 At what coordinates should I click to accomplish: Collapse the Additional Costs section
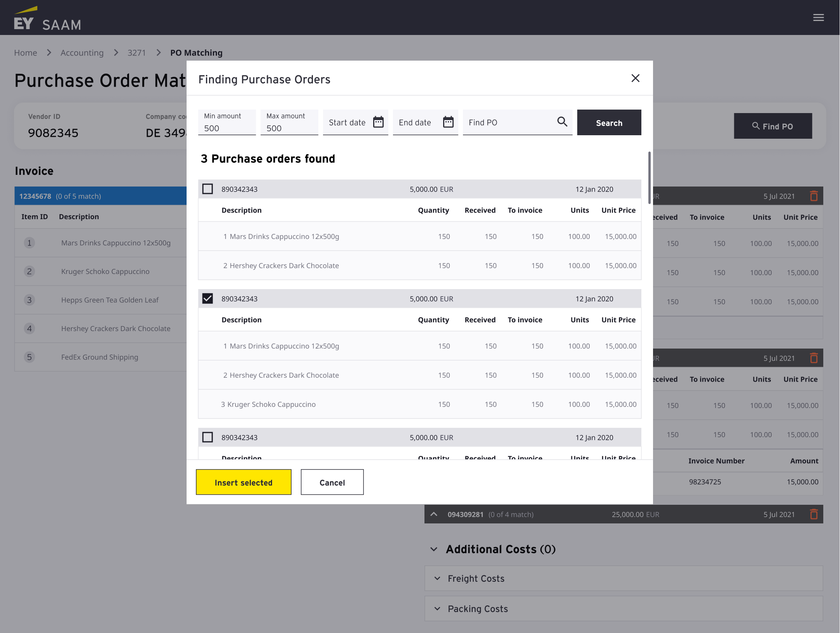click(x=434, y=549)
